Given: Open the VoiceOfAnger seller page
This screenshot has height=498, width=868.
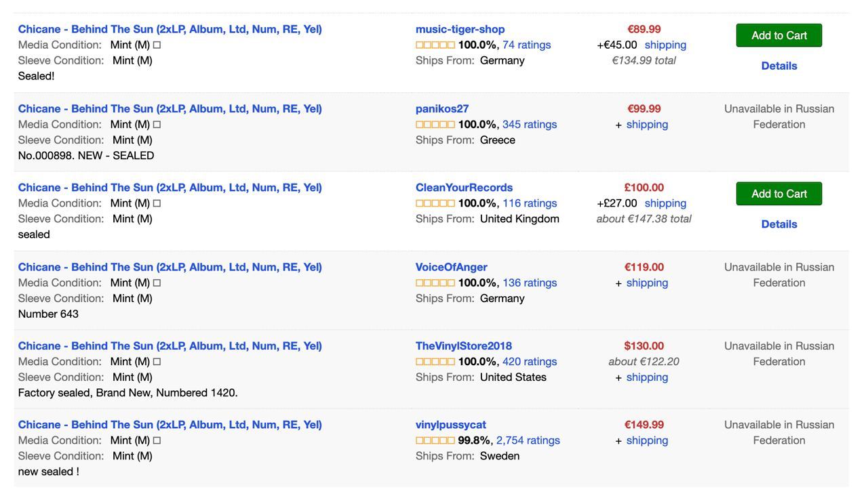Looking at the screenshot, I should click(x=452, y=267).
